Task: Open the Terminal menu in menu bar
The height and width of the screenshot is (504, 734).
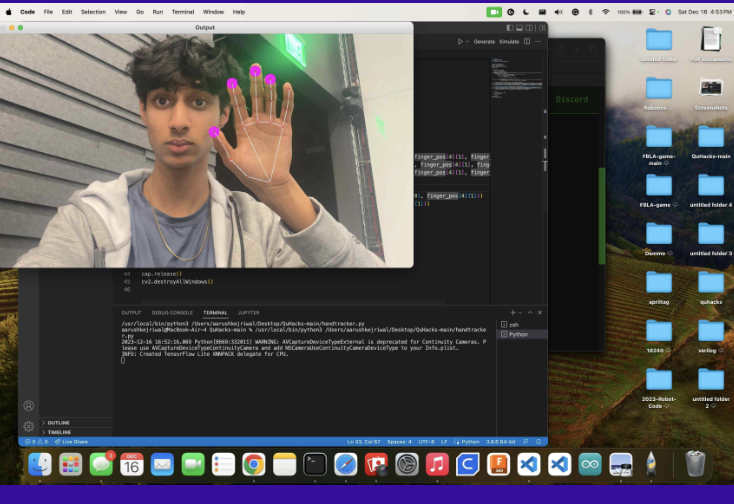Action: click(183, 12)
